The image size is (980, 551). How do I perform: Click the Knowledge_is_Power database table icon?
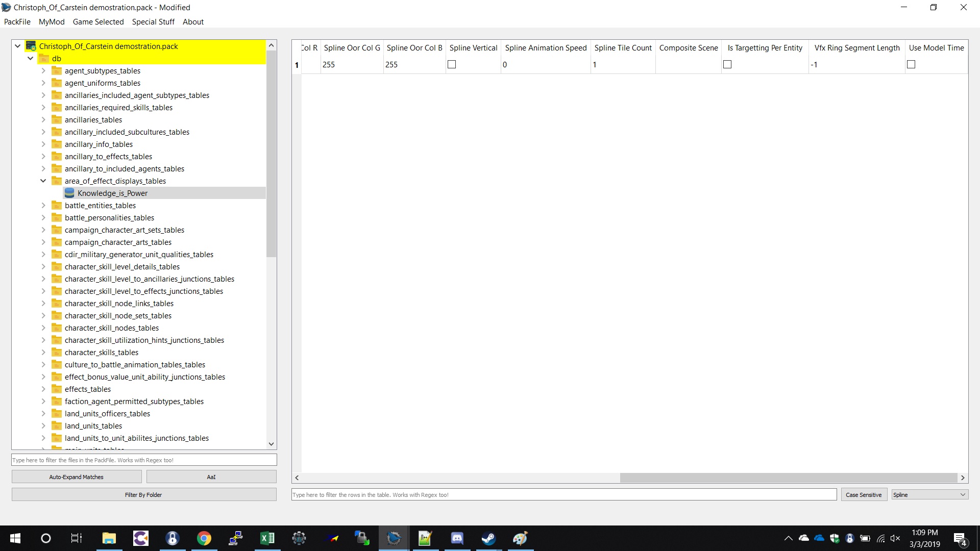click(x=69, y=193)
